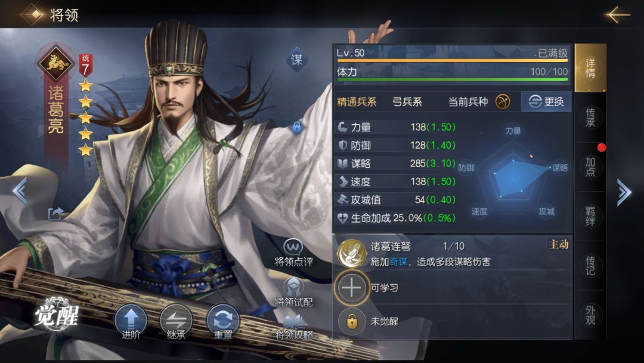This screenshot has height=363, width=644.
Task: Click the 更换 troop change button
Action: [x=546, y=101]
